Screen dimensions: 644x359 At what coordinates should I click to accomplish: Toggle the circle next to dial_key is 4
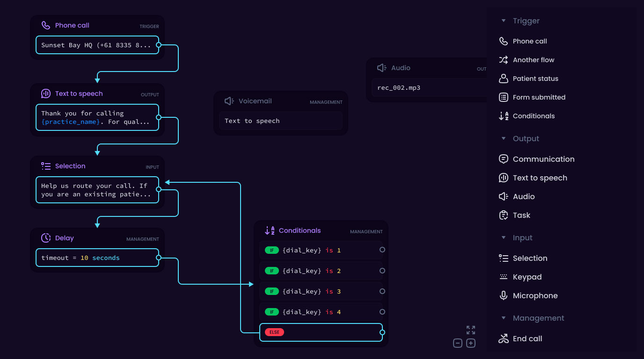pos(382,312)
